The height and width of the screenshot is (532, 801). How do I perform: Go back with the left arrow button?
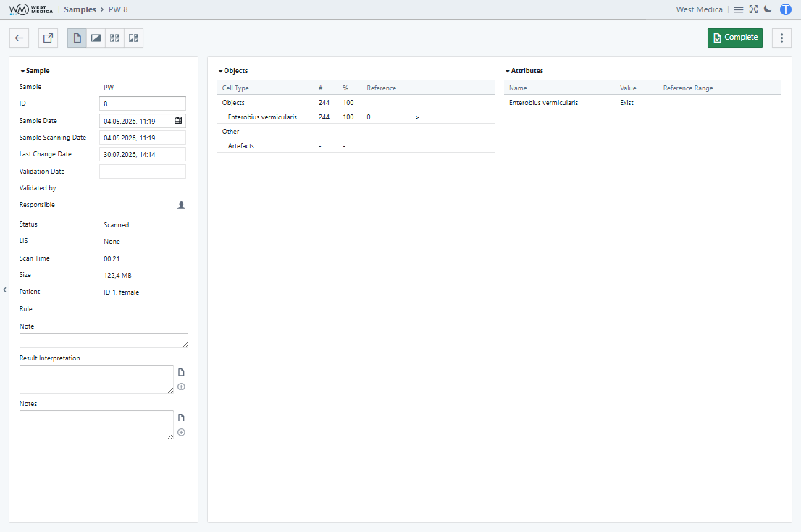(19, 38)
